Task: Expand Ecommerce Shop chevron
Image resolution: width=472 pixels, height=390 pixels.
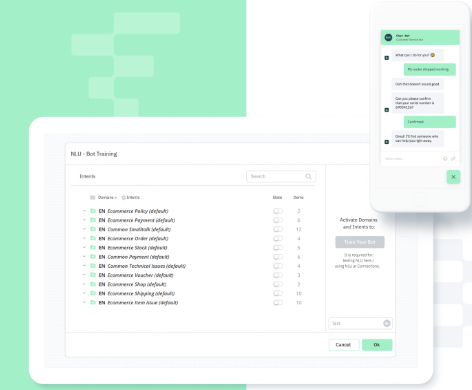Action: [x=84, y=284]
